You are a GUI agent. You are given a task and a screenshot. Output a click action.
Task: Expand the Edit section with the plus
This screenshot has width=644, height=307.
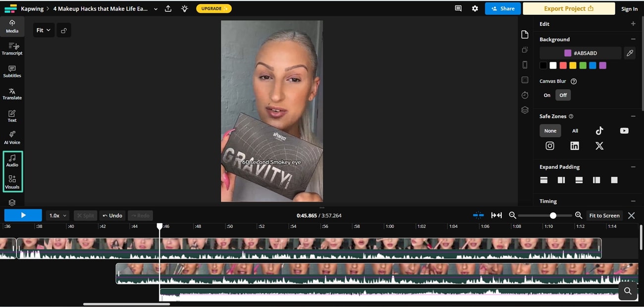(x=633, y=24)
